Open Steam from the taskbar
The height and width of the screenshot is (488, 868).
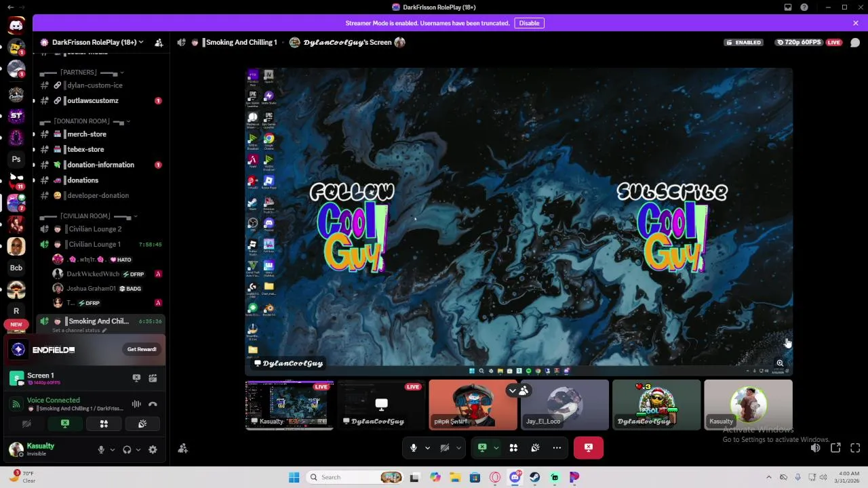(x=534, y=477)
